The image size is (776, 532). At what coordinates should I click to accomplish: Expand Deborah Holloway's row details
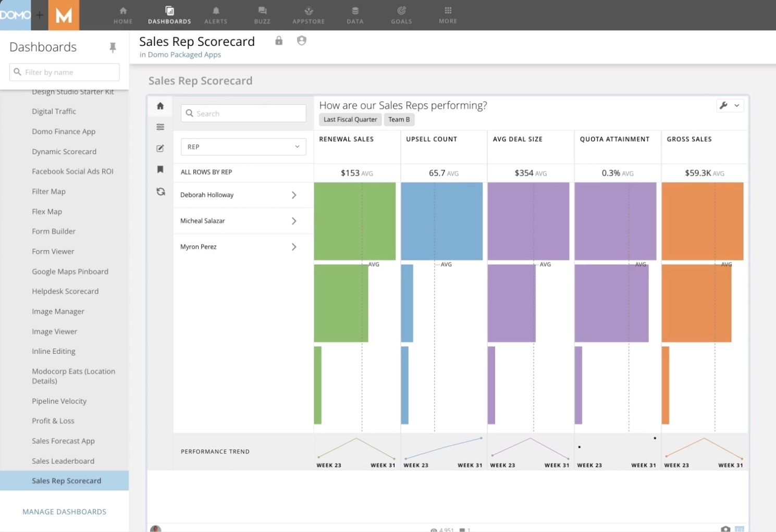294,195
